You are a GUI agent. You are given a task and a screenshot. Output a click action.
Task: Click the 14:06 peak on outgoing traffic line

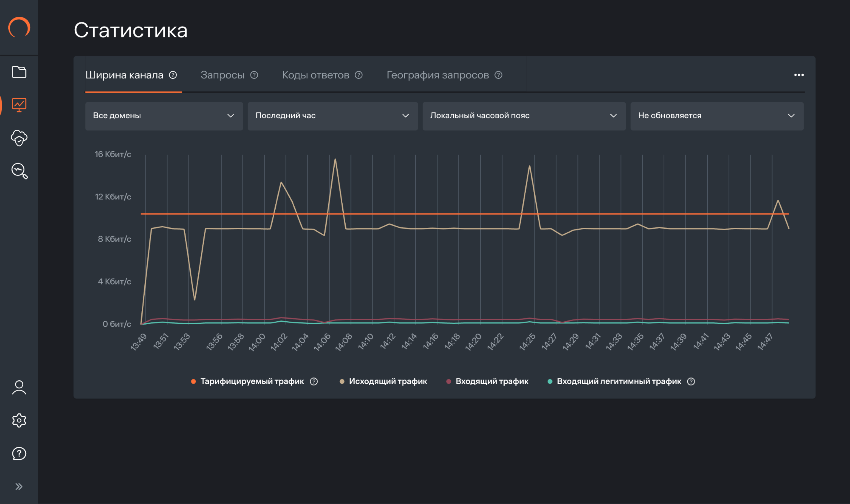pos(335,159)
